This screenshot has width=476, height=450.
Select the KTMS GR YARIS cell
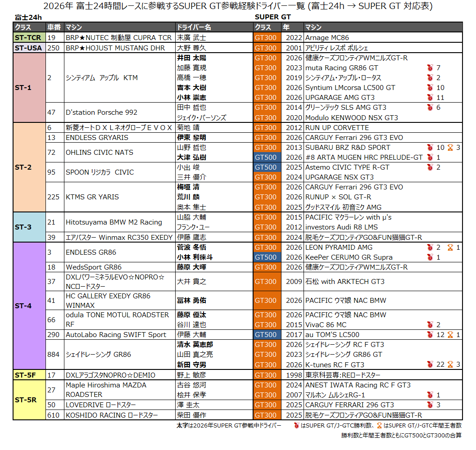[120, 197]
